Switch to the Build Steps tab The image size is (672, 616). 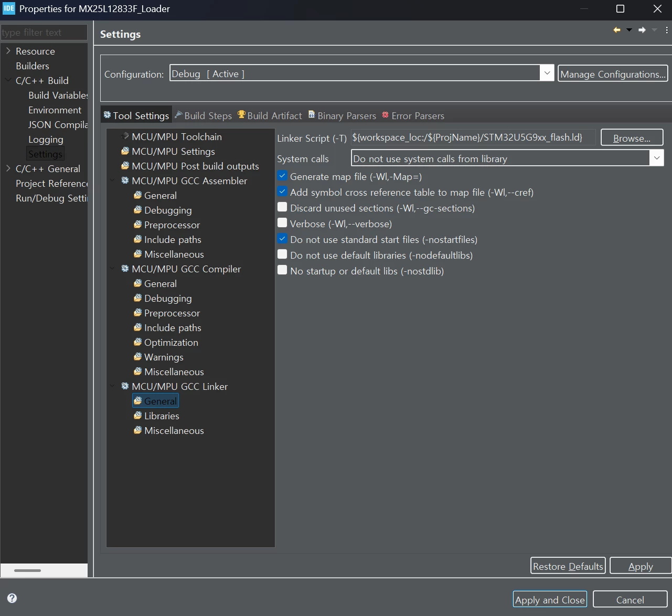point(204,115)
